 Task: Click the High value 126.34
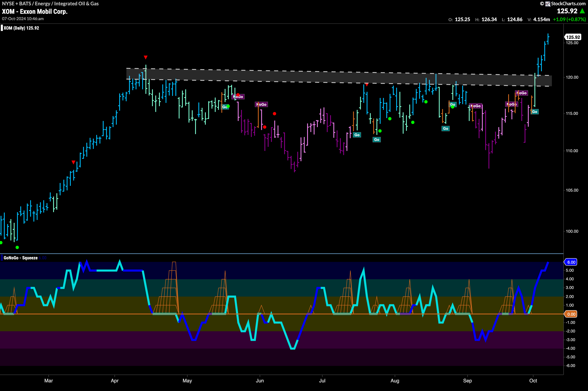click(489, 20)
